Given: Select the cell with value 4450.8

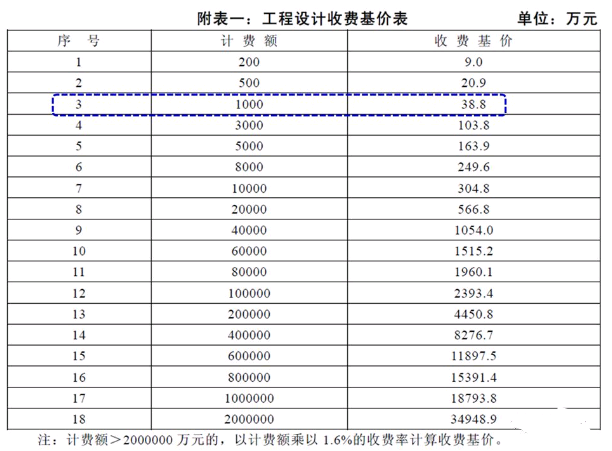Looking at the screenshot, I should pos(474,314).
